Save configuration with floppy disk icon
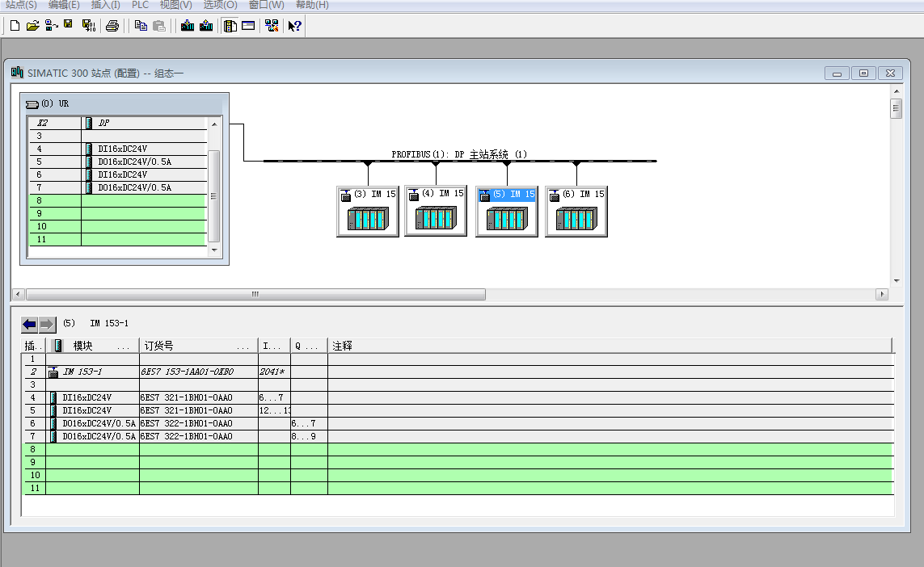Screen dimensions: 924x567 (69, 24)
